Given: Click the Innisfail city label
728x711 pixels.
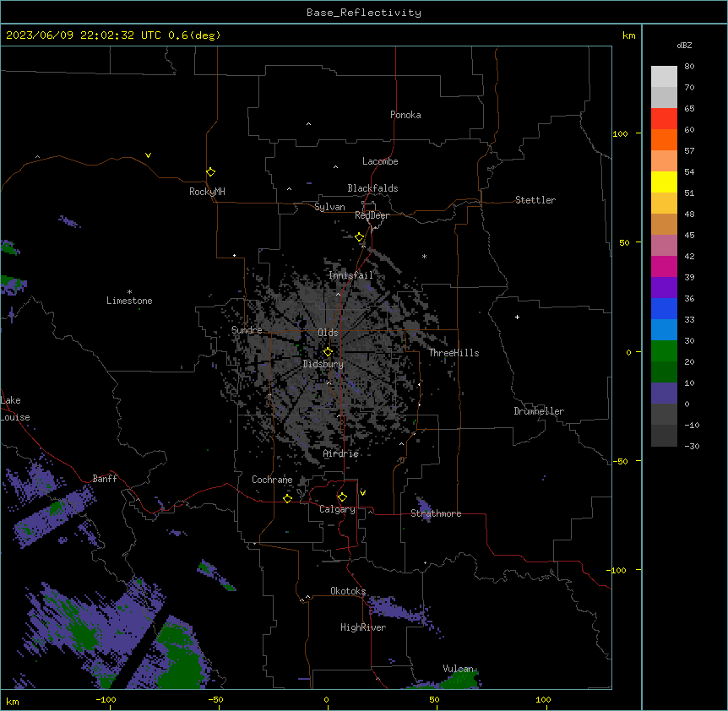Looking at the screenshot, I should [x=351, y=275].
